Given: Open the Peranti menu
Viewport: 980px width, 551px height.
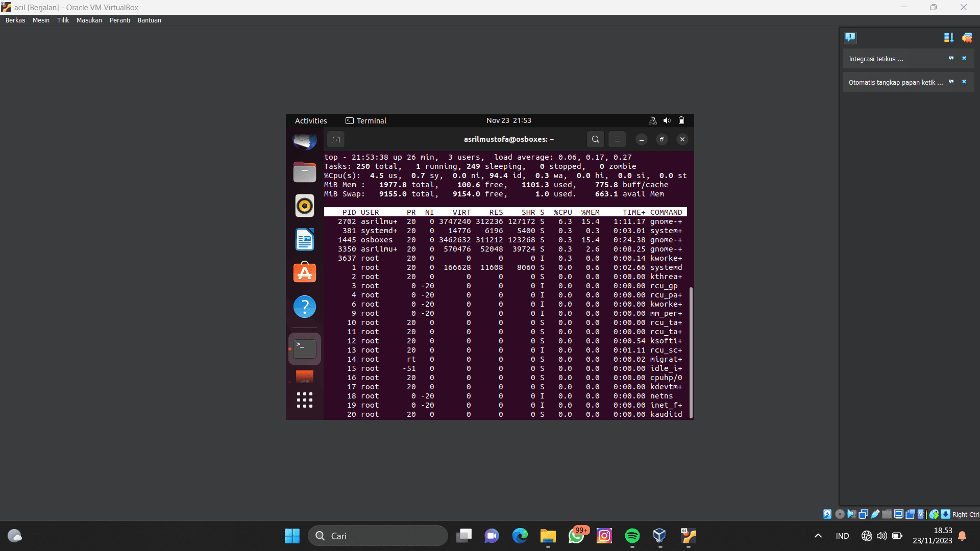Looking at the screenshot, I should (120, 20).
